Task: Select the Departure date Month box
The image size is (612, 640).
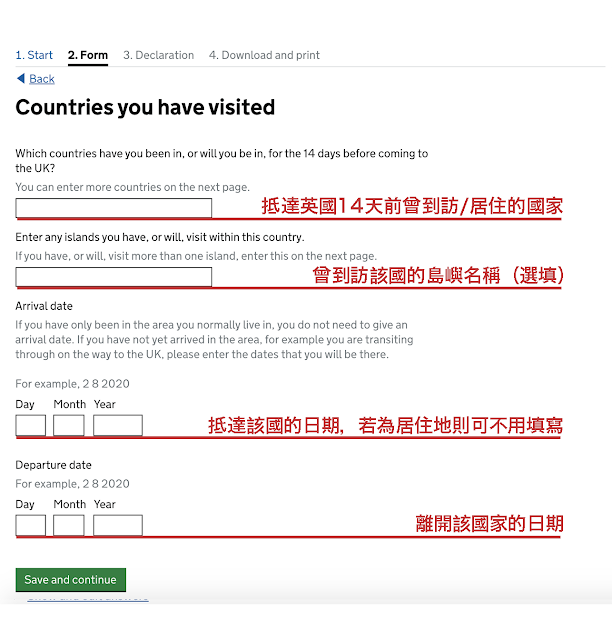Action: (69, 525)
